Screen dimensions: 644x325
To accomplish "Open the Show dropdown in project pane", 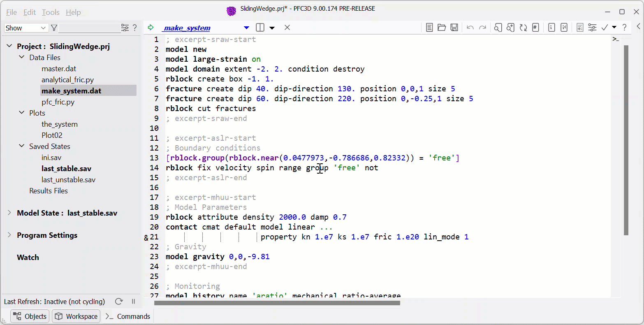I will [26, 28].
